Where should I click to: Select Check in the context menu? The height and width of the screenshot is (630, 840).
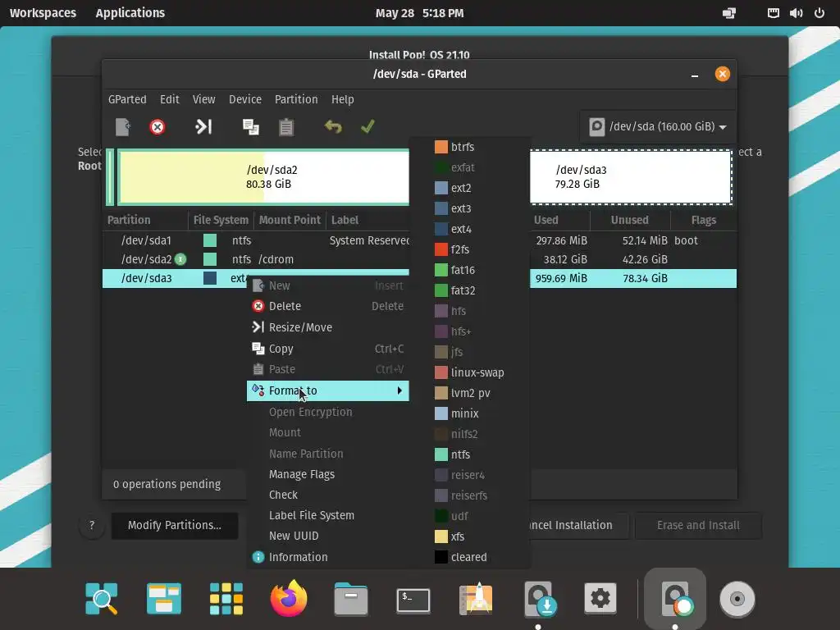(x=328, y=495)
